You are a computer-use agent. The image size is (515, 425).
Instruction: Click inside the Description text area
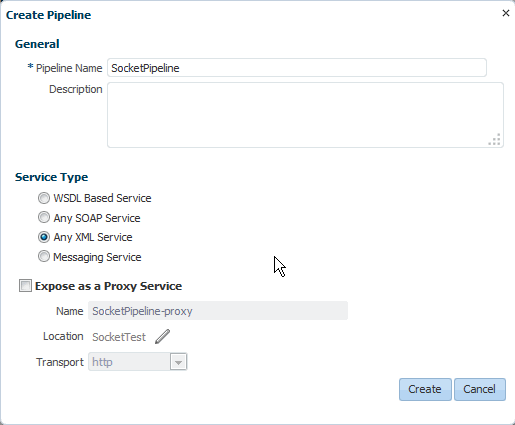pos(305,115)
